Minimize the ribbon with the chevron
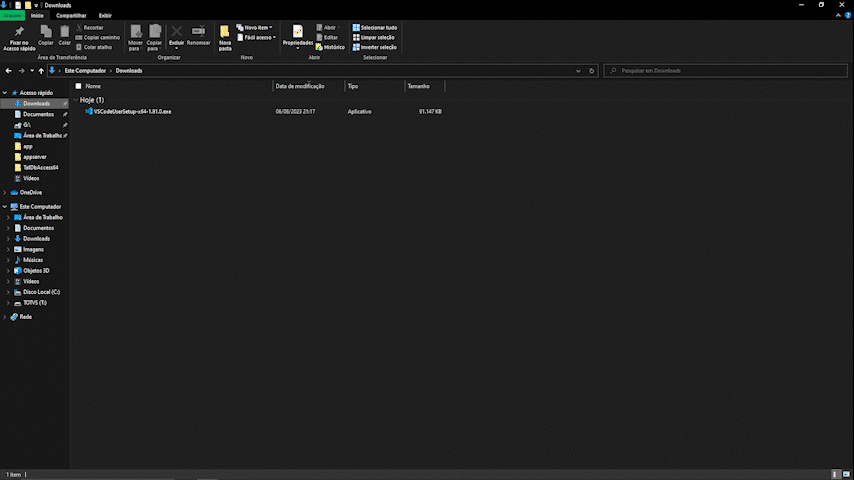854x480 pixels. point(838,16)
